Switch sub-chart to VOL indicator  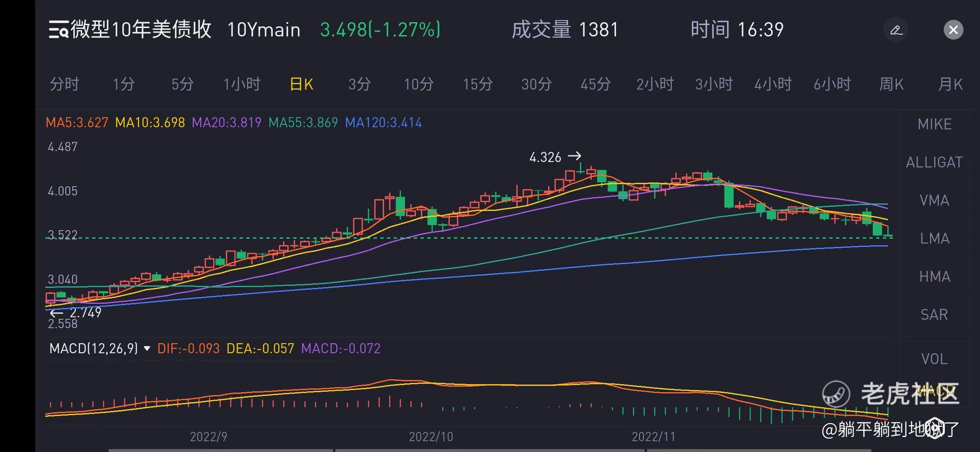[x=934, y=359]
